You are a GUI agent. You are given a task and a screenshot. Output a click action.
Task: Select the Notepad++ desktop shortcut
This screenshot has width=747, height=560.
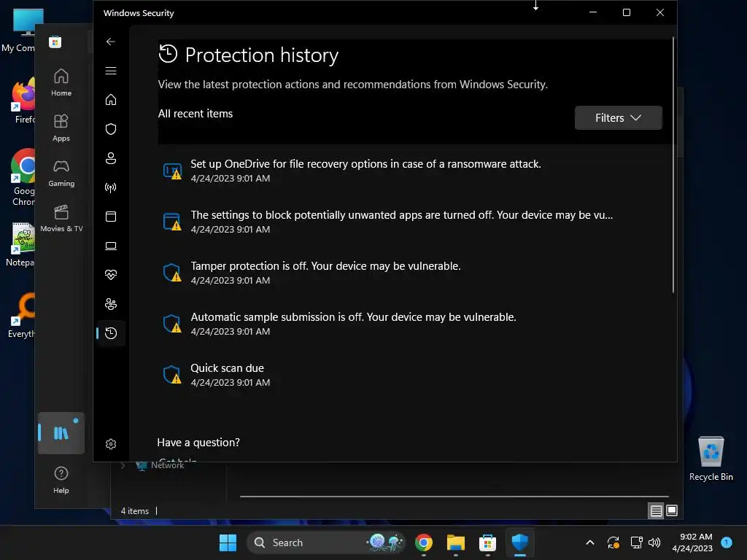click(x=20, y=244)
